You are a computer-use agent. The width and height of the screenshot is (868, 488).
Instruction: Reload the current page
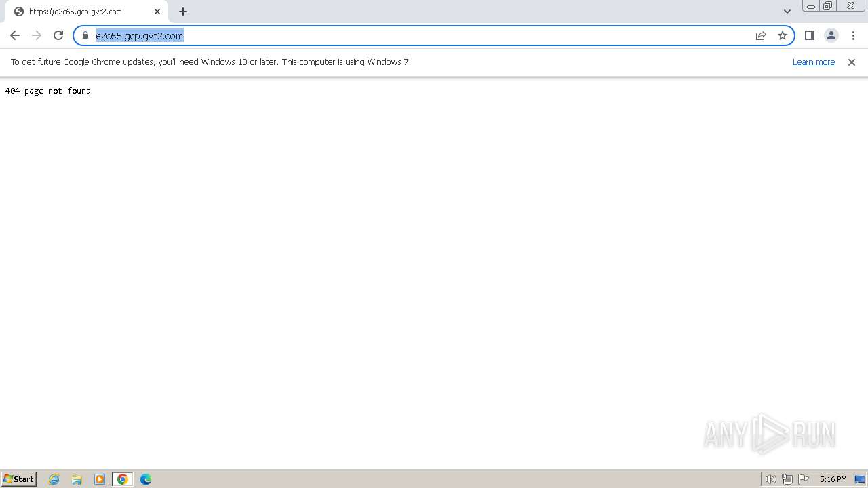point(58,35)
